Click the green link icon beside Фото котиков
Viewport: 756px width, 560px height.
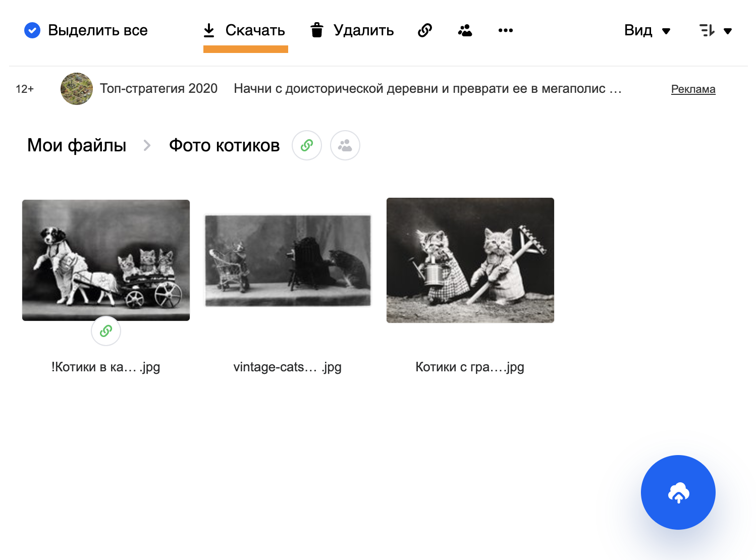tap(307, 145)
